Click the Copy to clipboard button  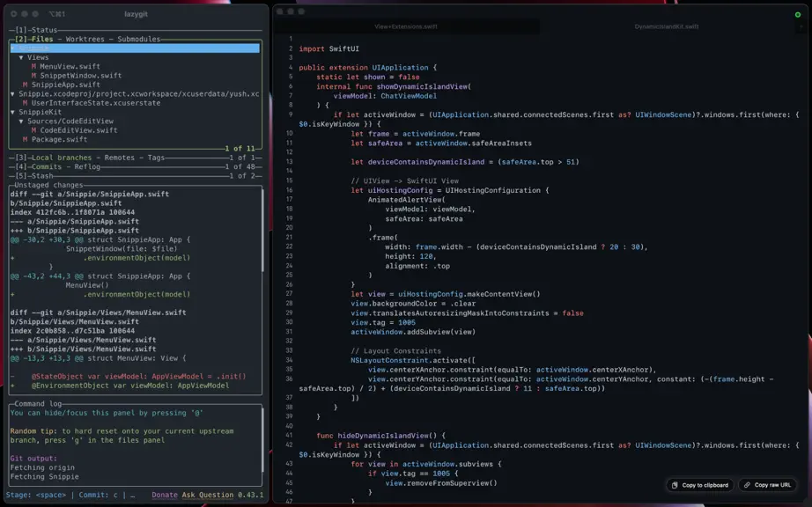[699, 485]
